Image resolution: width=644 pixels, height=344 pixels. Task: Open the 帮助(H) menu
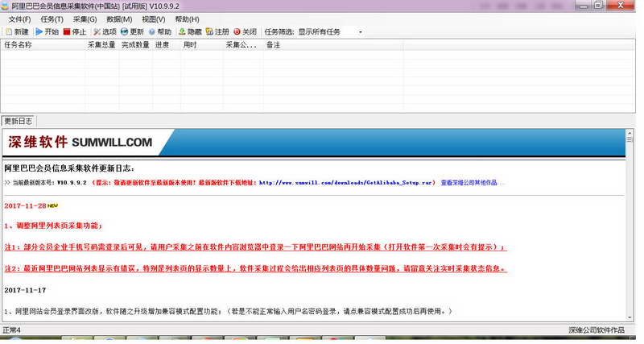tap(187, 19)
